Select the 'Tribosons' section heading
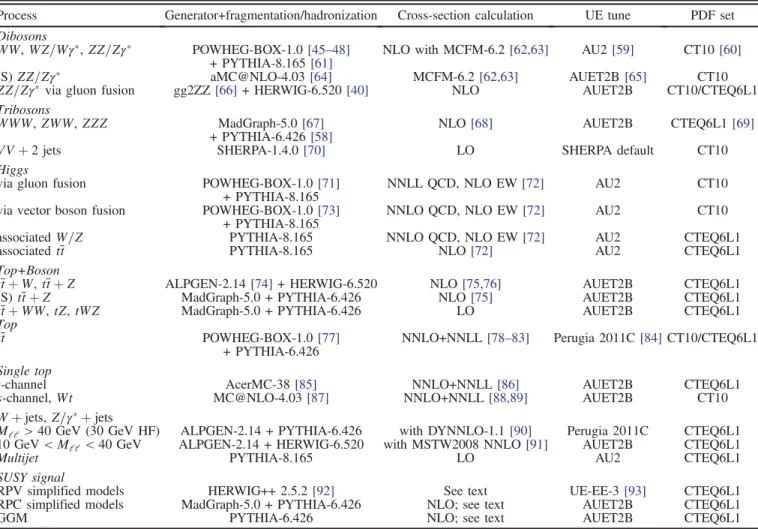Image resolution: width=758 pixels, height=529 pixels. point(25,110)
